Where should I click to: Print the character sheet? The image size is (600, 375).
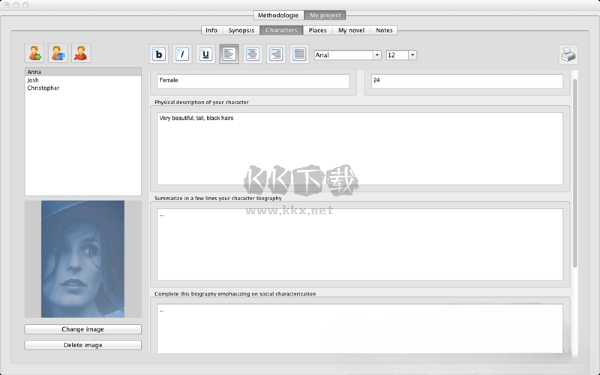pyautogui.click(x=568, y=55)
